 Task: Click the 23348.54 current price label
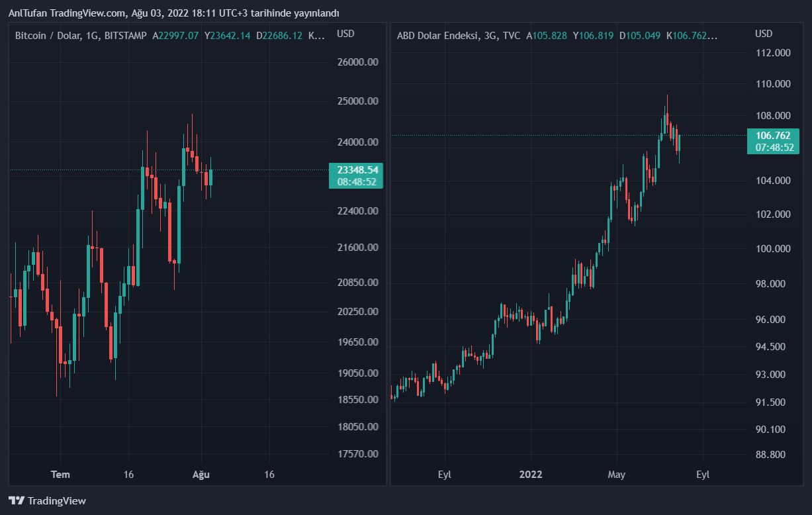coord(356,170)
